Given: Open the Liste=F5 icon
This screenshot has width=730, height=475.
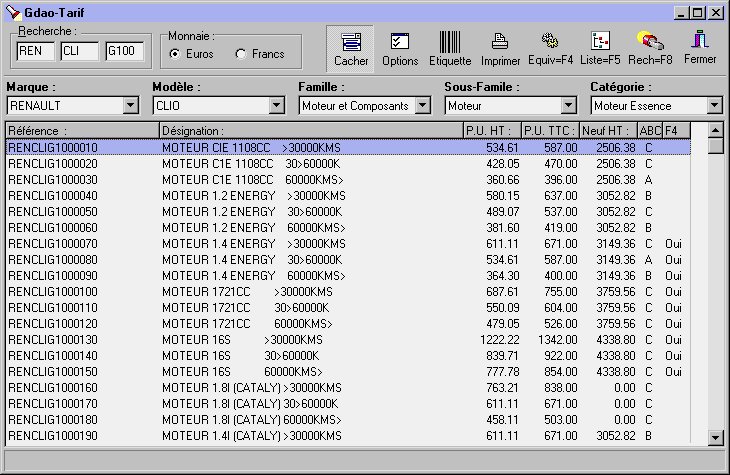Looking at the screenshot, I should coord(600,49).
